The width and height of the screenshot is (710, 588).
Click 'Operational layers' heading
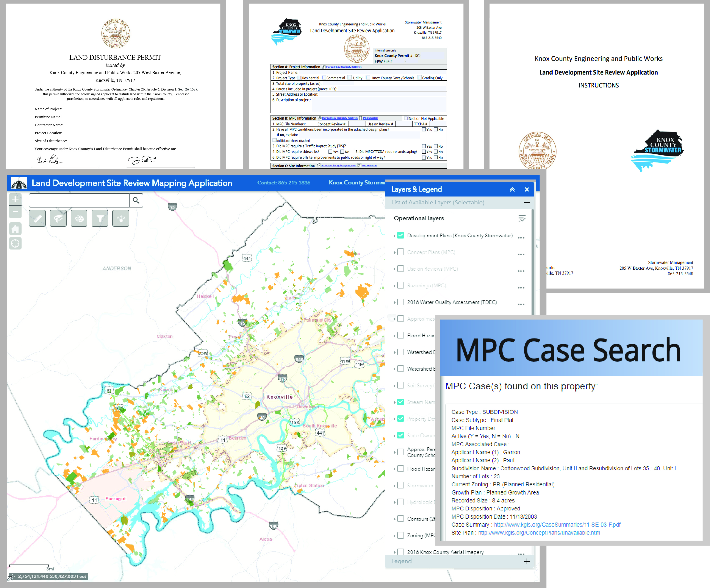(419, 218)
